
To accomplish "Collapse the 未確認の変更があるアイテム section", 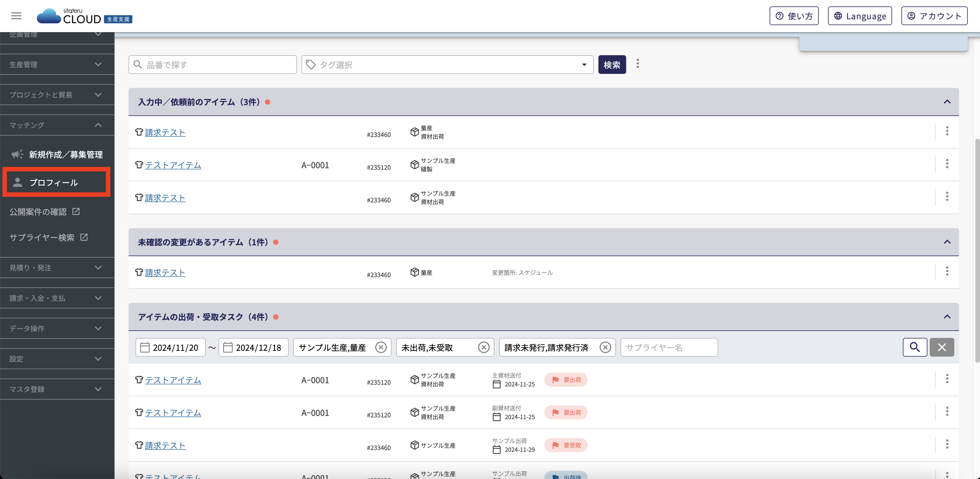I will coord(947,242).
